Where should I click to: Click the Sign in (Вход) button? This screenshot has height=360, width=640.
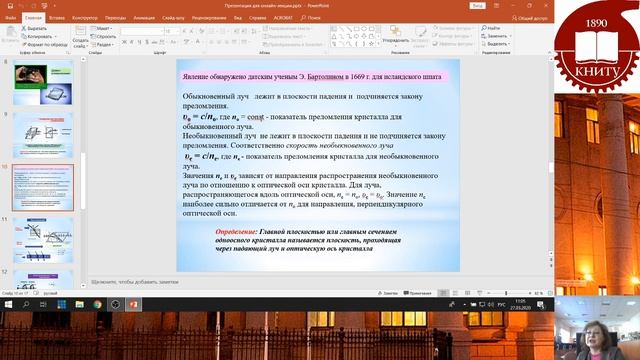coord(477,6)
